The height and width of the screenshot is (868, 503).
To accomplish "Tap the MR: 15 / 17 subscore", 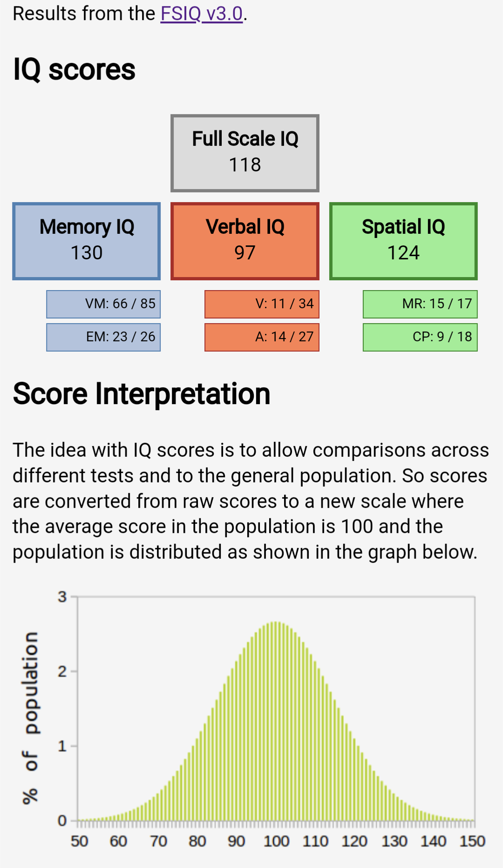I will (420, 304).
